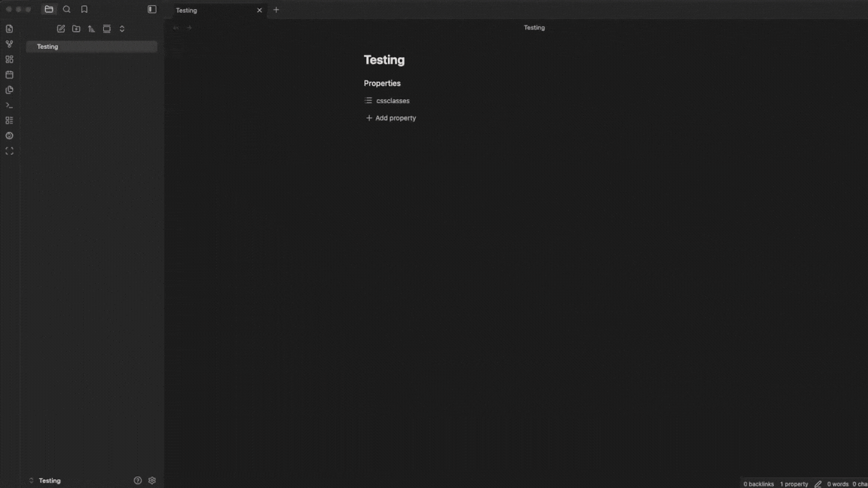Open the Search panel icon
The width and height of the screenshot is (868, 488).
pos(66,9)
